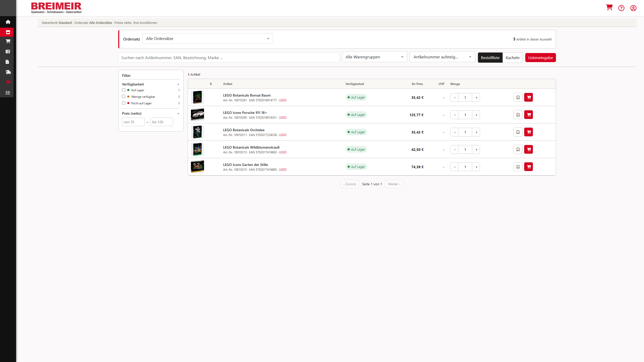Open the Artikelnummer sort dropdown
Image resolution: width=644 pixels, height=362 pixels.
442,57
